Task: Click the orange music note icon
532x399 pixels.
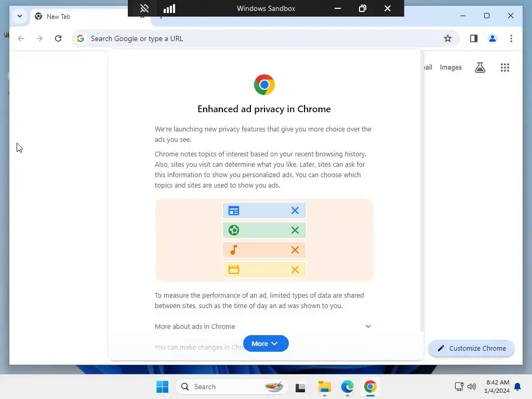Action: pyautogui.click(x=234, y=250)
